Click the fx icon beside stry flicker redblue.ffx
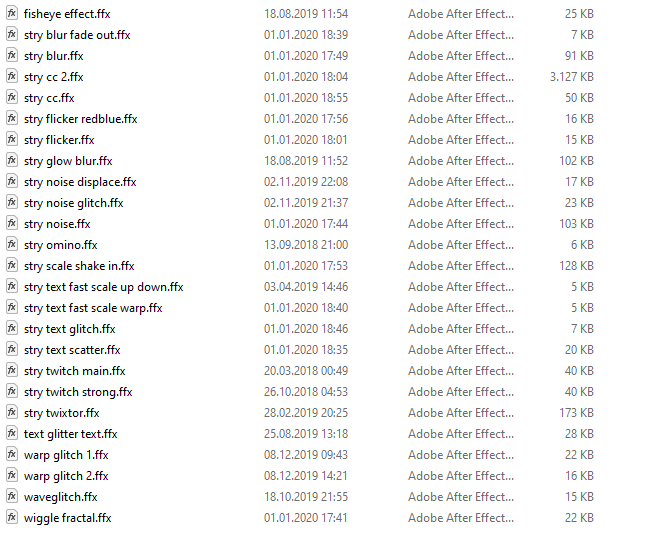This screenshot has width=647, height=541. click(x=12, y=118)
